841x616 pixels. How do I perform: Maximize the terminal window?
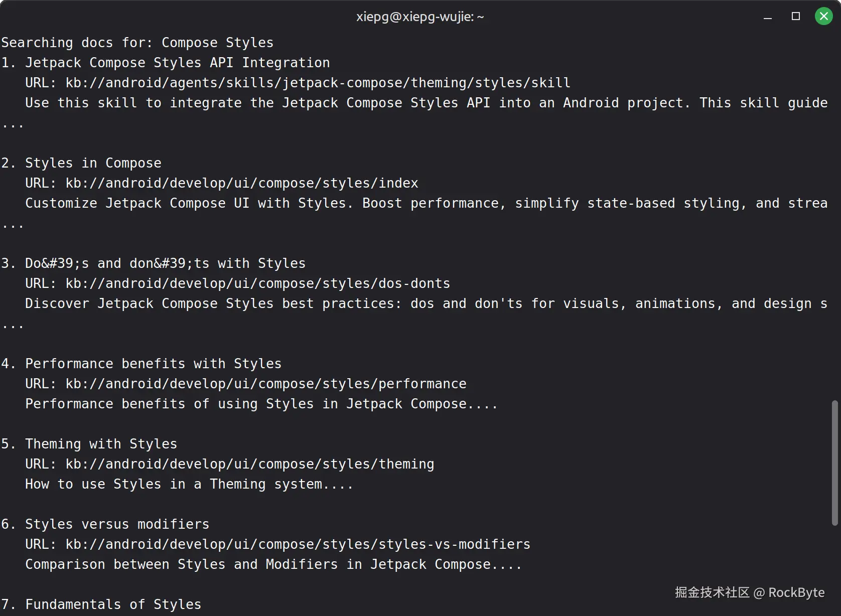(796, 17)
